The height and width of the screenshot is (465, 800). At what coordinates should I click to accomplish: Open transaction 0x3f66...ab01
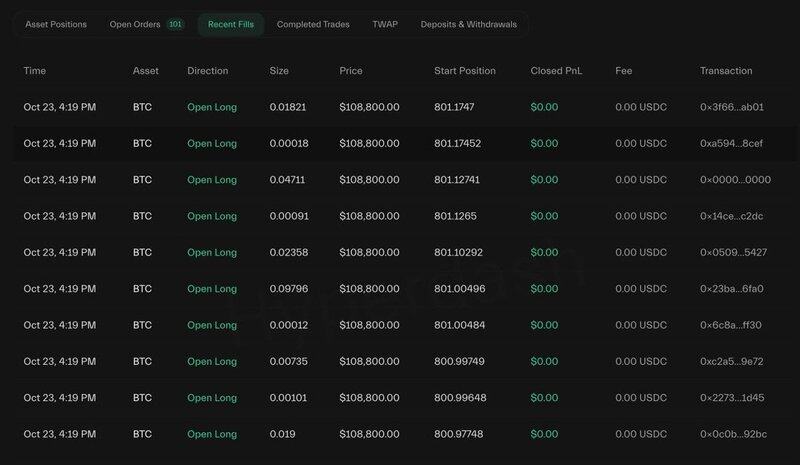[732, 107]
